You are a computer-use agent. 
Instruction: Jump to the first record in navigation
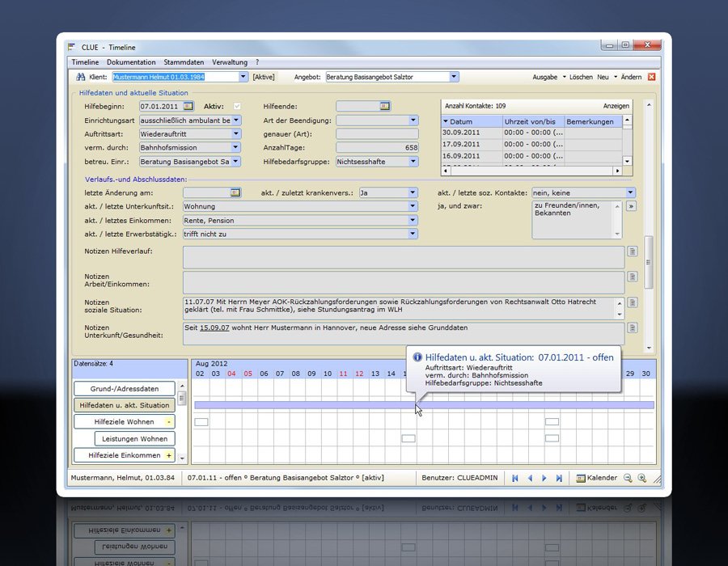coord(515,478)
